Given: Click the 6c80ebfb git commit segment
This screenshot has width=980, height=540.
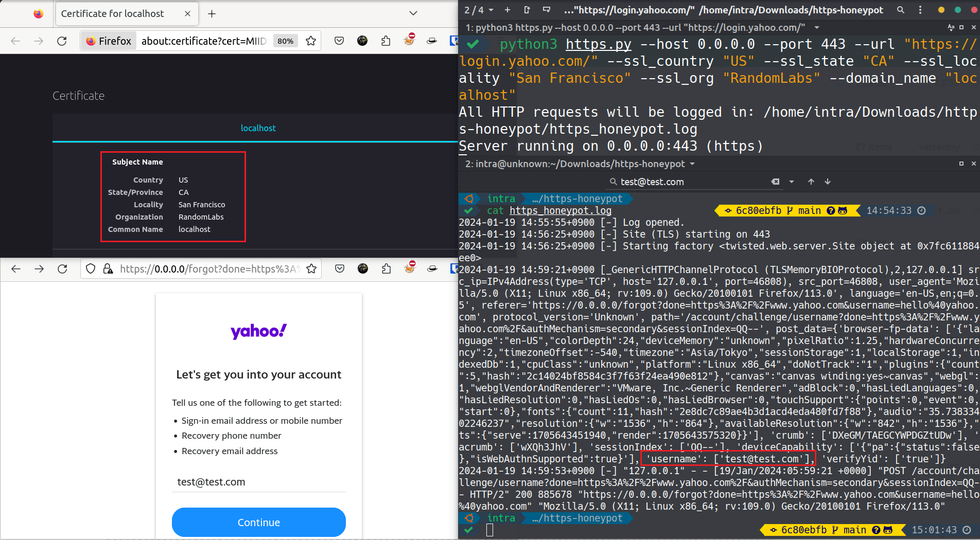Looking at the screenshot, I should click(759, 211).
